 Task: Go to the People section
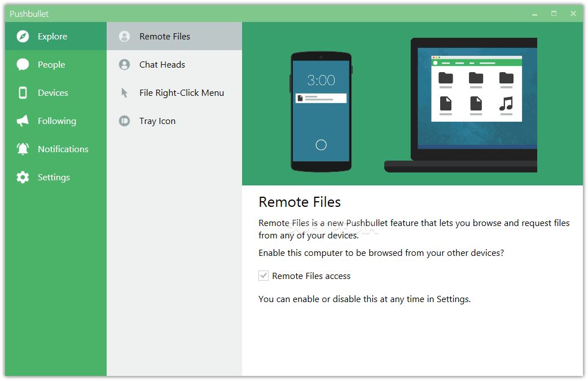(x=56, y=64)
